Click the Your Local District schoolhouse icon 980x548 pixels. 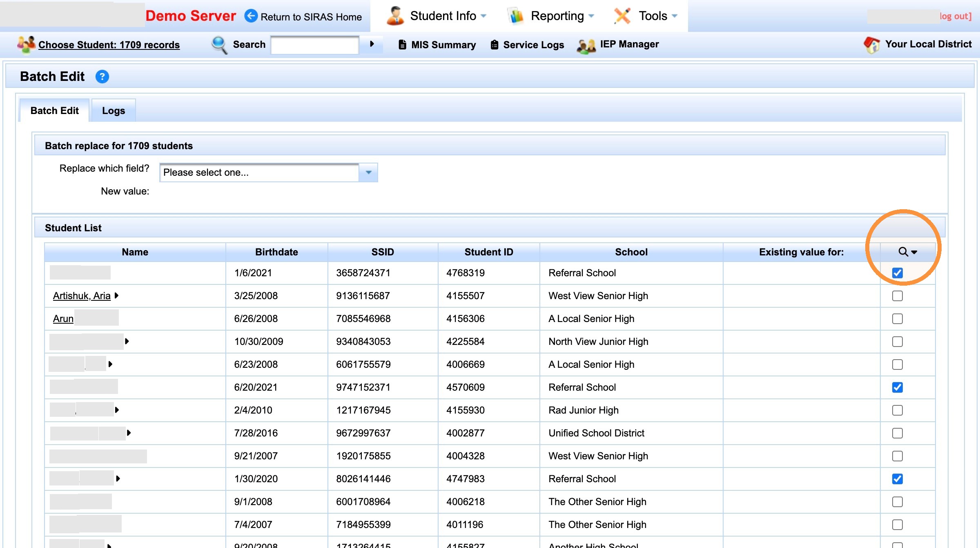click(x=872, y=45)
